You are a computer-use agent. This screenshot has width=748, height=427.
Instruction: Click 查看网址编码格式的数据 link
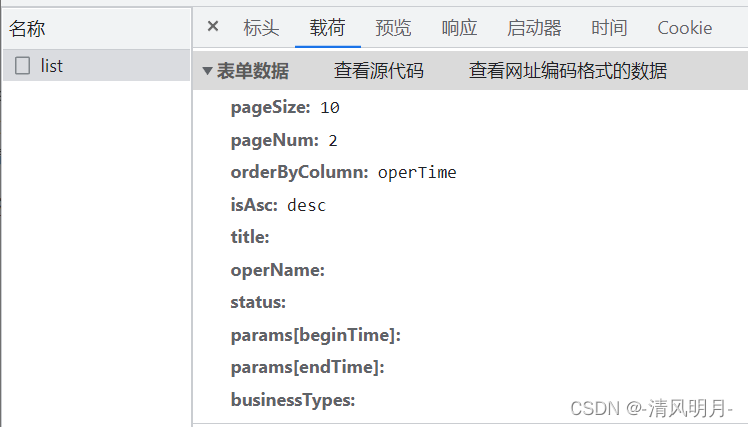(x=568, y=71)
